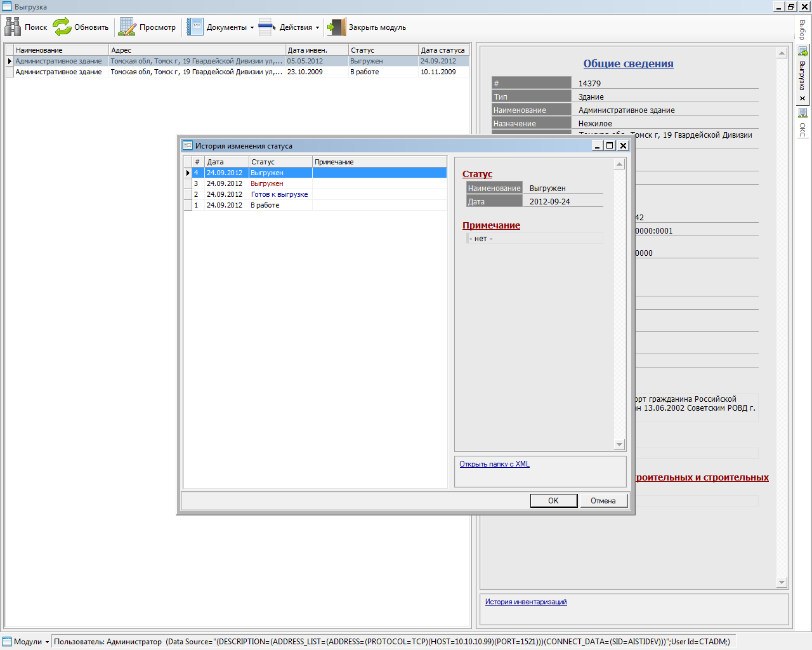The height and width of the screenshot is (650, 812).
Task: Open the История инвентаризаций link
Action: 526,602
